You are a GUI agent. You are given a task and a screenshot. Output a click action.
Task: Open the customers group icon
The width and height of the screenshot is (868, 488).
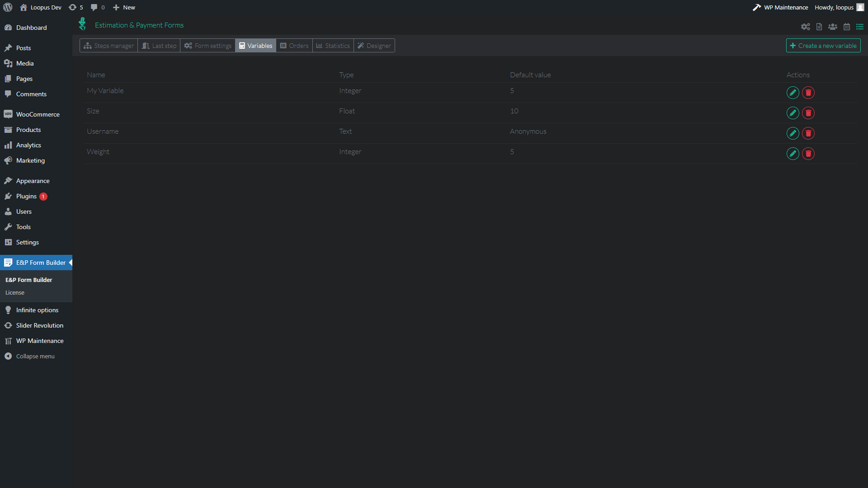[832, 27]
